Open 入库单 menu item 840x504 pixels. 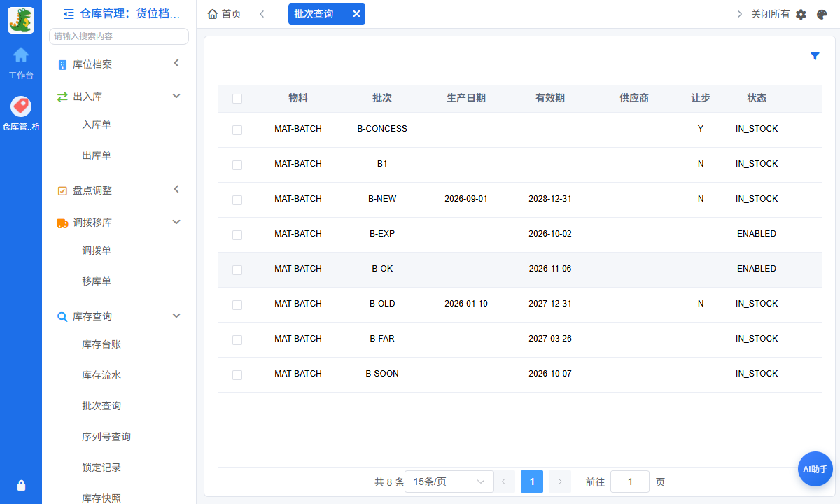coord(97,125)
